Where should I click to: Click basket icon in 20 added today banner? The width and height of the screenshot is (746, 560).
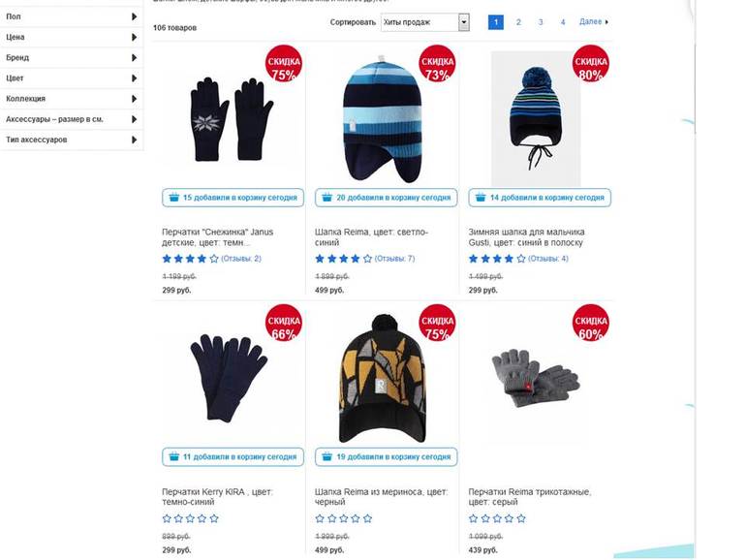click(x=326, y=197)
